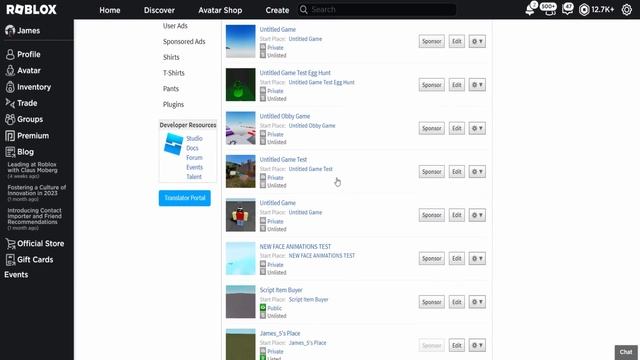Click the Roblox logo

click(x=31, y=10)
